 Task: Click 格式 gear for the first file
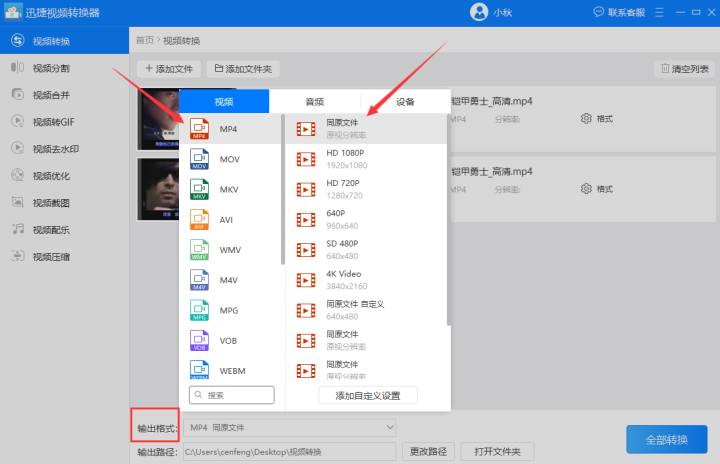pos(586,119)
